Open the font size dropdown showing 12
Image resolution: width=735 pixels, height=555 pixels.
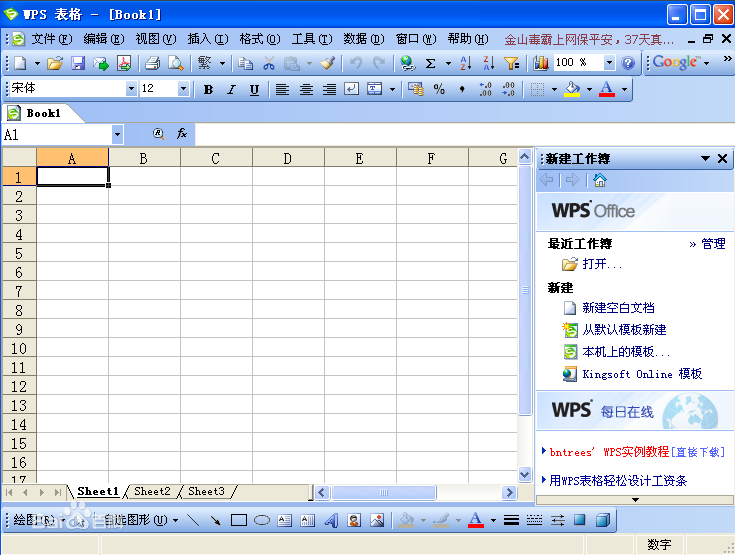click(183, 89)
